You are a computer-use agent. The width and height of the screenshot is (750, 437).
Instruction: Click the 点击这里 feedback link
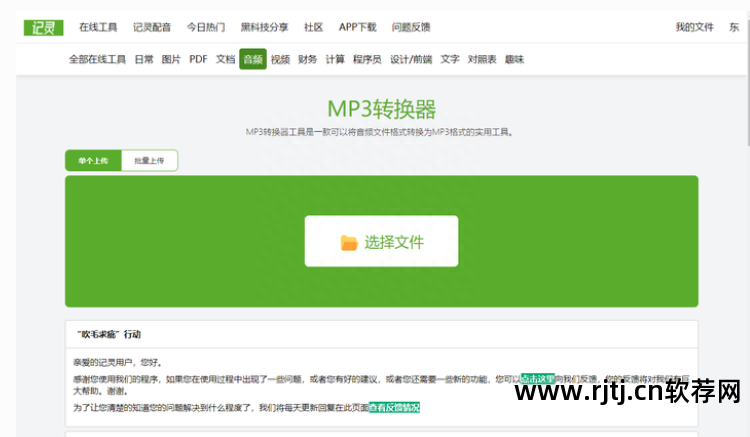click(x=537, y=379)
